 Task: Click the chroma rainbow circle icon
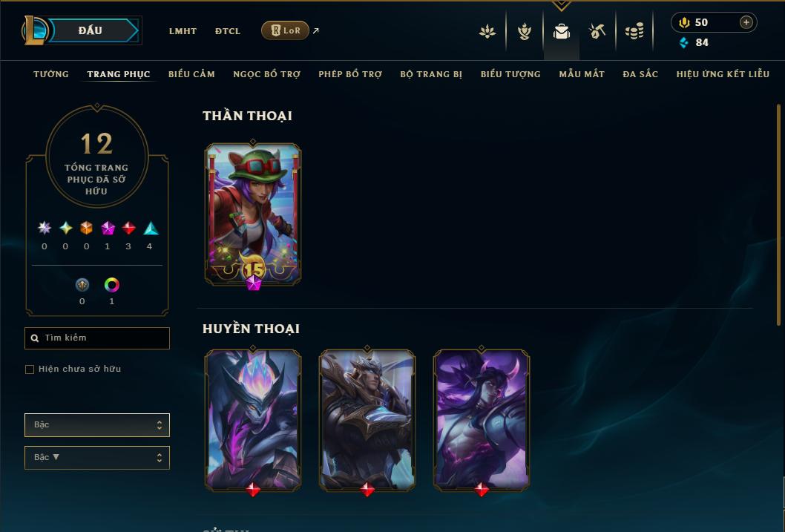coord(111,285)
